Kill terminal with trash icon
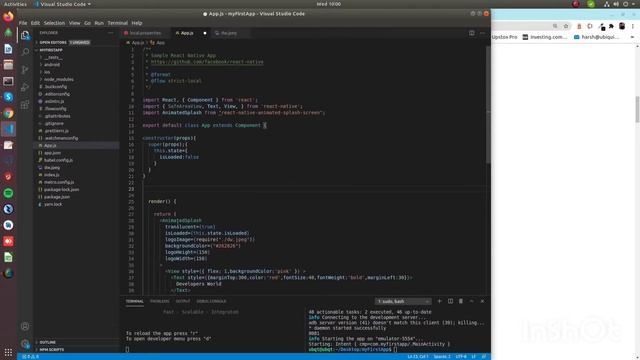 (461, 301)
